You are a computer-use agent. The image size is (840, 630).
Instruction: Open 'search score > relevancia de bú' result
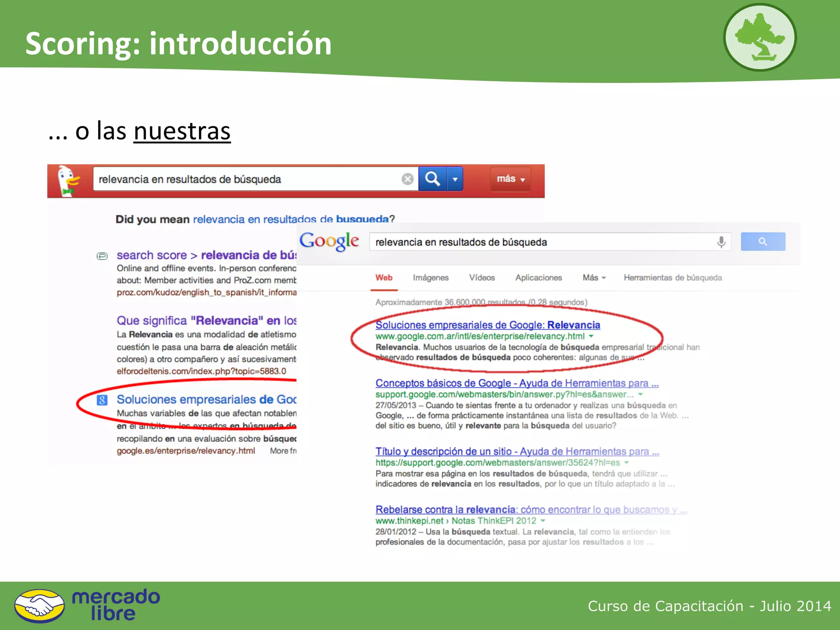coord(207,255)
